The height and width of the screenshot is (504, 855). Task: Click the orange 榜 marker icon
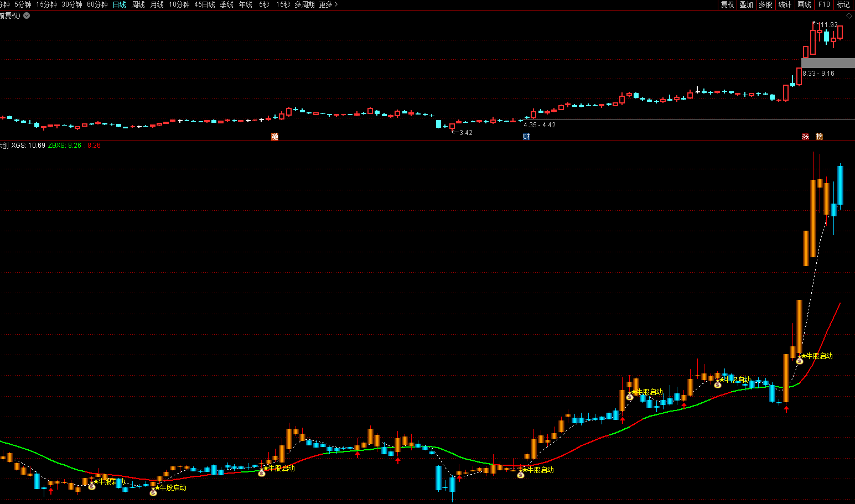click(820, 137)
